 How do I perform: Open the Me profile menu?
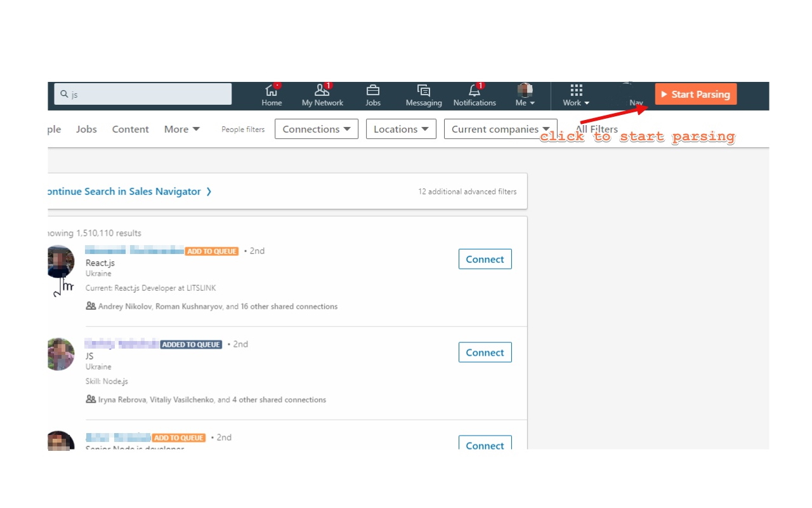click(x=525, y=95)
